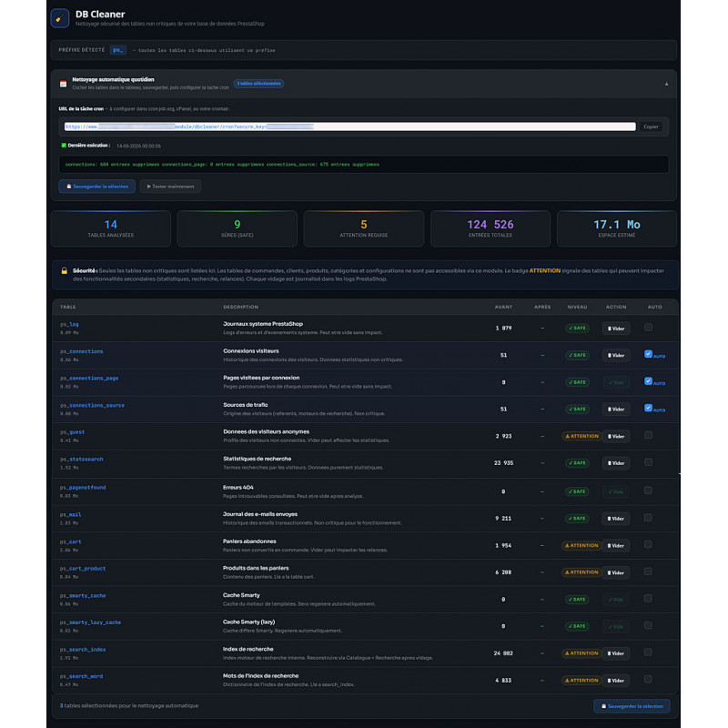The image size is (728, 728).
Task: Empty ps_log with the Vider button
Action: [616, 329]
